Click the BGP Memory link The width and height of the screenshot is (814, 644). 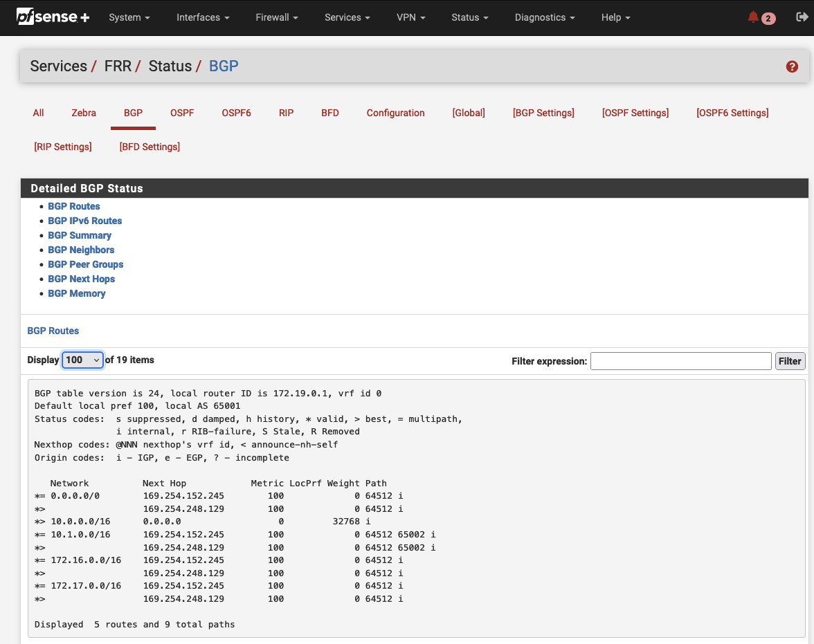(x=77, y=293)
